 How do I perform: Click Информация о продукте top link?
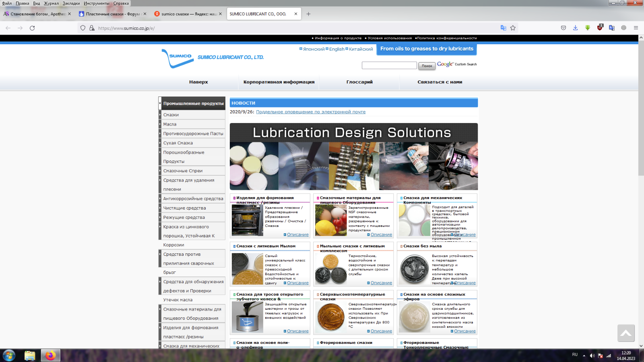pyautogui.click(x=338, y=38)
